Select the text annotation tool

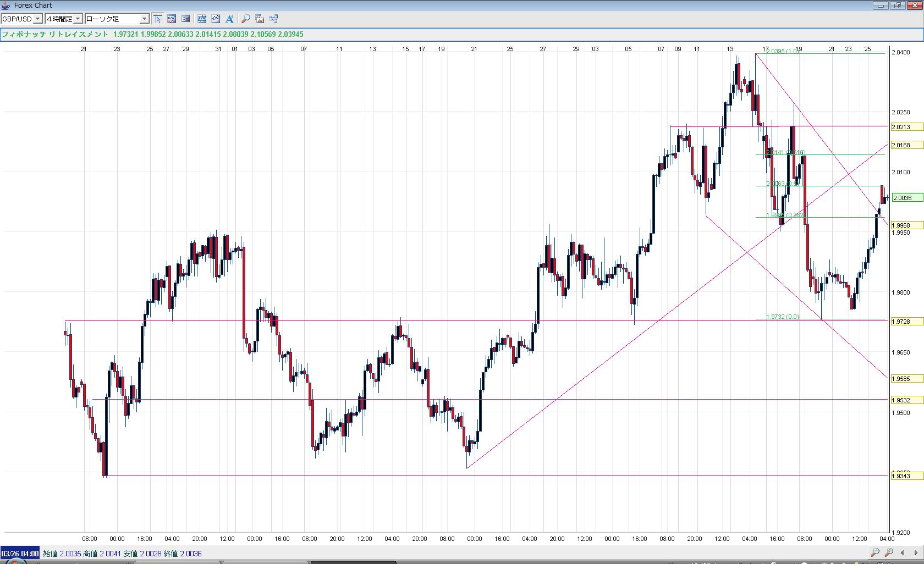[229, 19]
